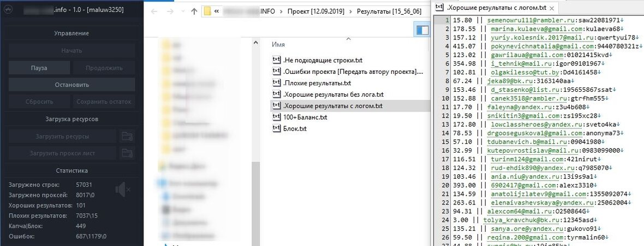644x246 pixels.
Task: Click line number 20 in editor gutter
Action: tap(446, 185)
